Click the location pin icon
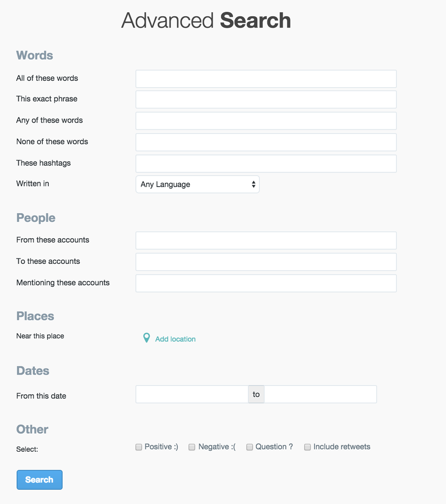 pos(146,338)
